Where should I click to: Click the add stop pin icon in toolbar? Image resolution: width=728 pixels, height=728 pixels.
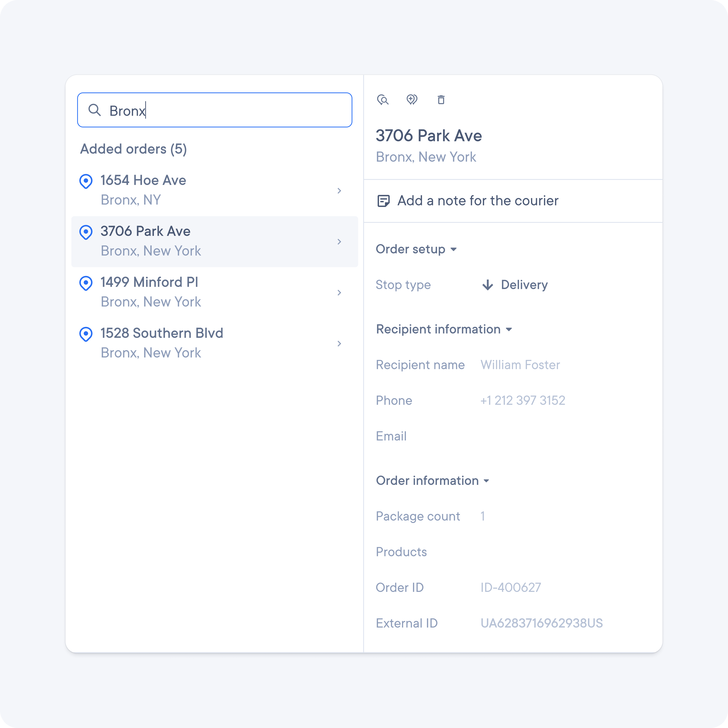tap(412, 100)
